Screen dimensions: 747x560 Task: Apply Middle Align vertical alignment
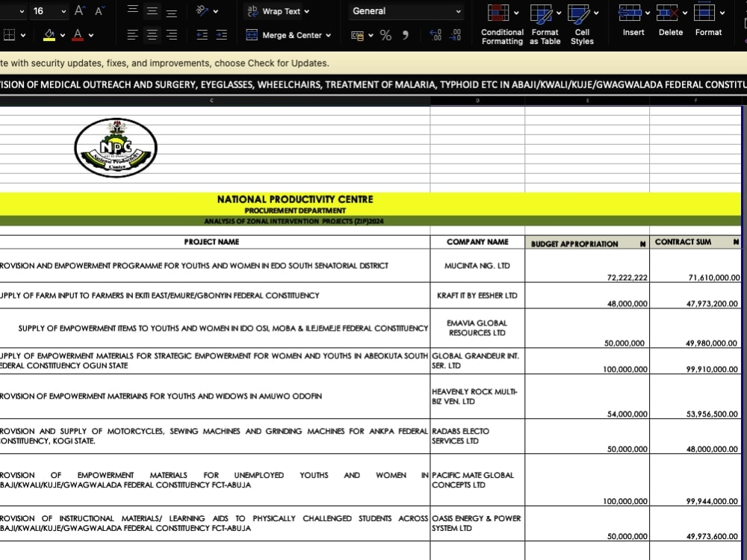[152, 10]
